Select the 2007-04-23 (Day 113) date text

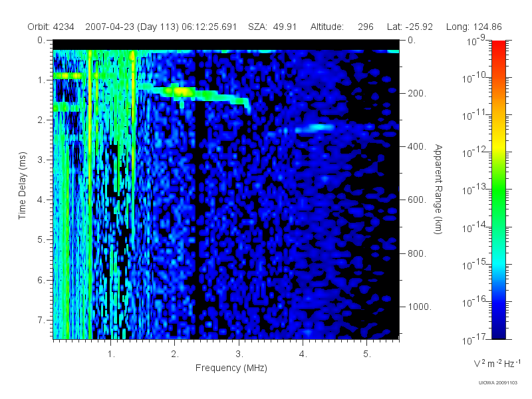pos(132,27)
